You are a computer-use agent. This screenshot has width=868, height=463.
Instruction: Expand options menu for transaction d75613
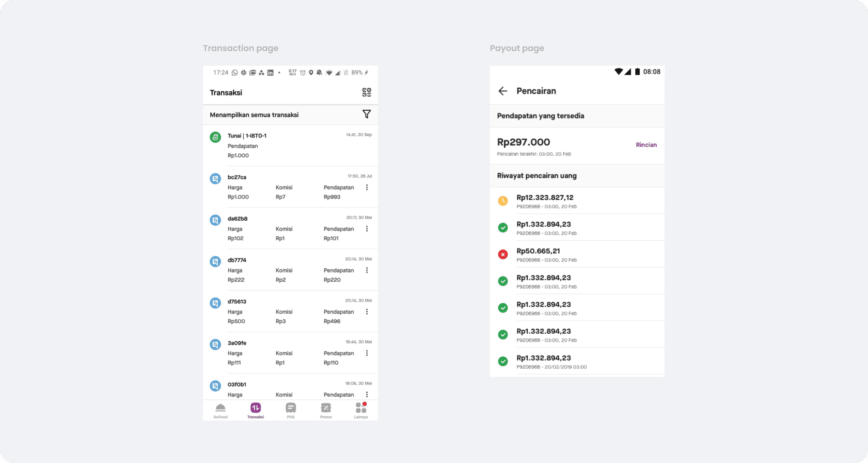coord(367,312)
